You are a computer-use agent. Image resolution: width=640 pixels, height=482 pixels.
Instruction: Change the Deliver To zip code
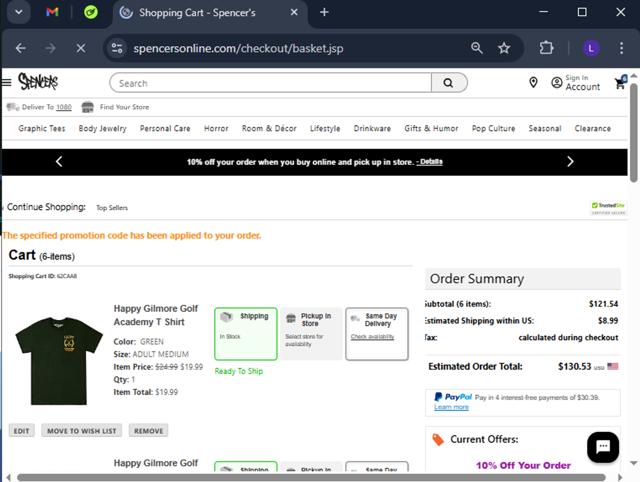tap(64, 107)
